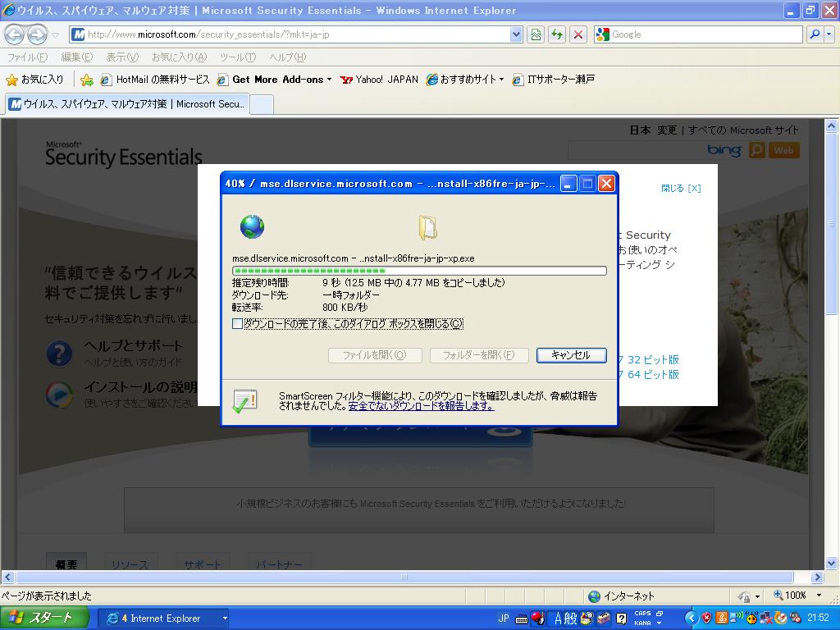Open the HotMail の無料サービス bookmark

(155, 80)
